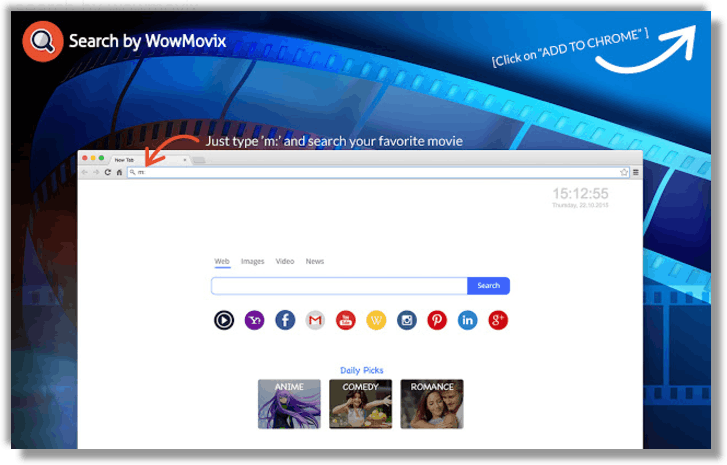
Task: Open the Instagram shortcut icon
Action: 407,320
